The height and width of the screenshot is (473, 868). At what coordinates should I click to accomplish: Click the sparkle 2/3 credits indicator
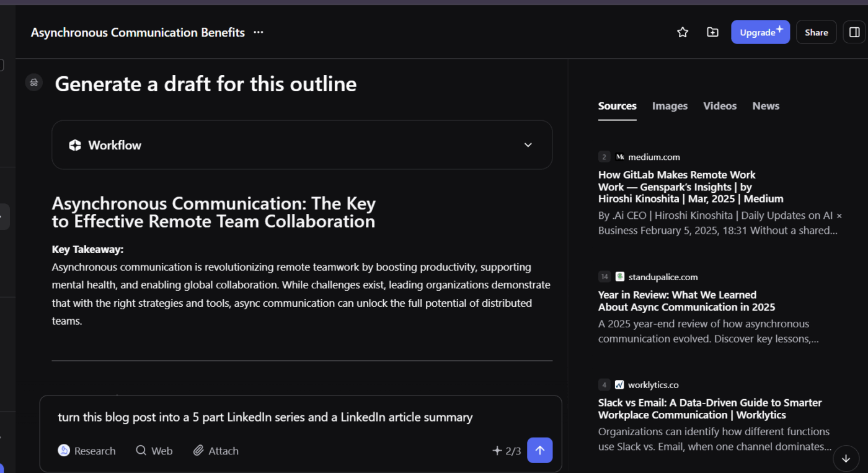pos(507,451)
